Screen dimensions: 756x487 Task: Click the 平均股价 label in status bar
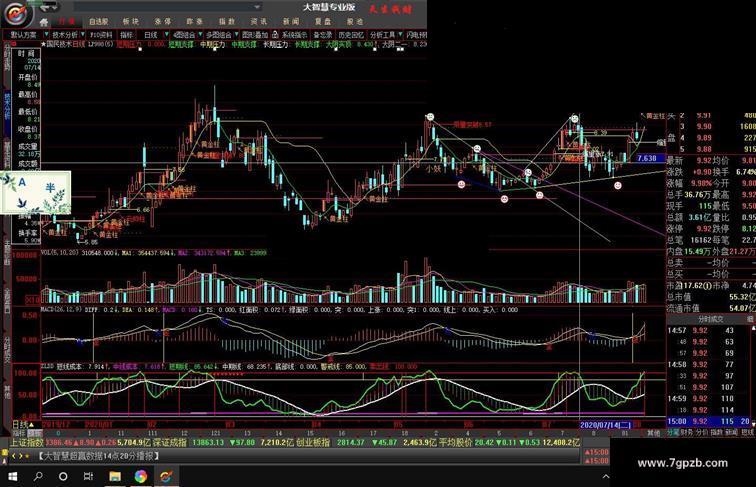pos(456,442)
